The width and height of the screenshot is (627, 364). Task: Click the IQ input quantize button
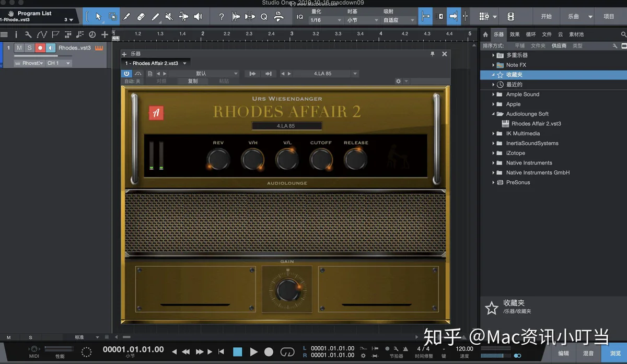click(x=300, y=17)
